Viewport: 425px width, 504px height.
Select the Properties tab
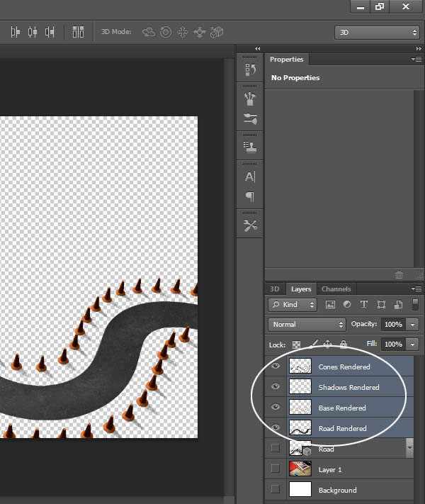[287, 59]
